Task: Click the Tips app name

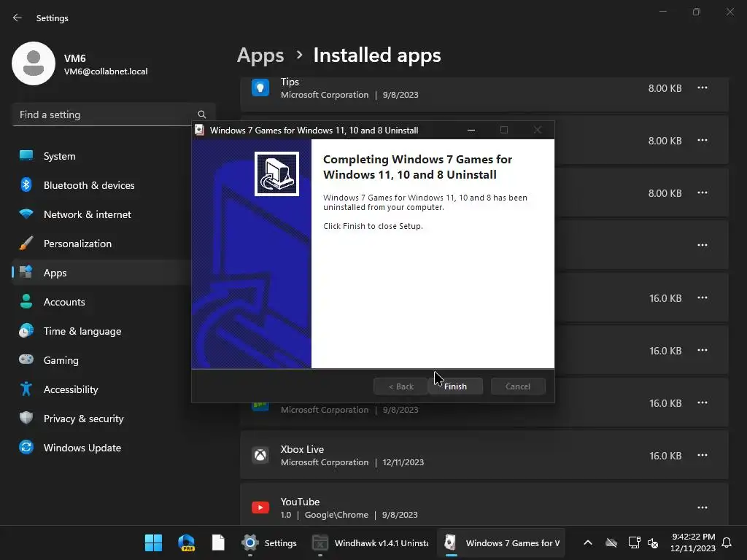Action: 290,82
